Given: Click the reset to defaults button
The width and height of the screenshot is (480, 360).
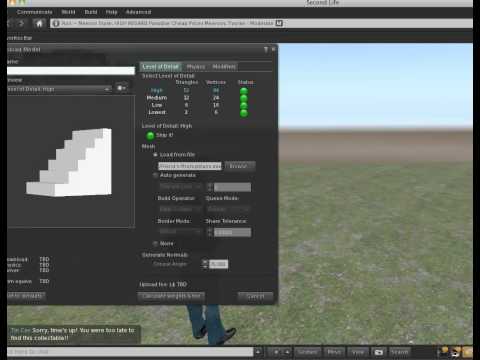Looking at the screenshot, I should pyautogui.click(x=26, y=296).
